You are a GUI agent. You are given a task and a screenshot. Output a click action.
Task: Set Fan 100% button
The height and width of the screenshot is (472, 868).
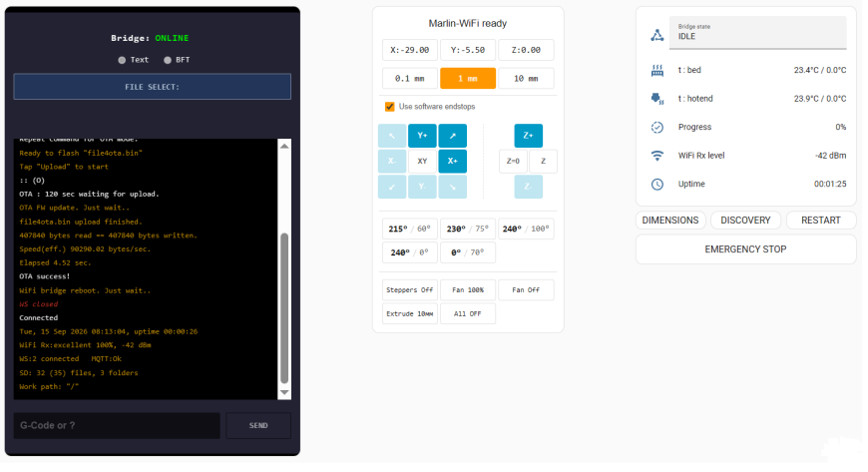tap(468, 290)
